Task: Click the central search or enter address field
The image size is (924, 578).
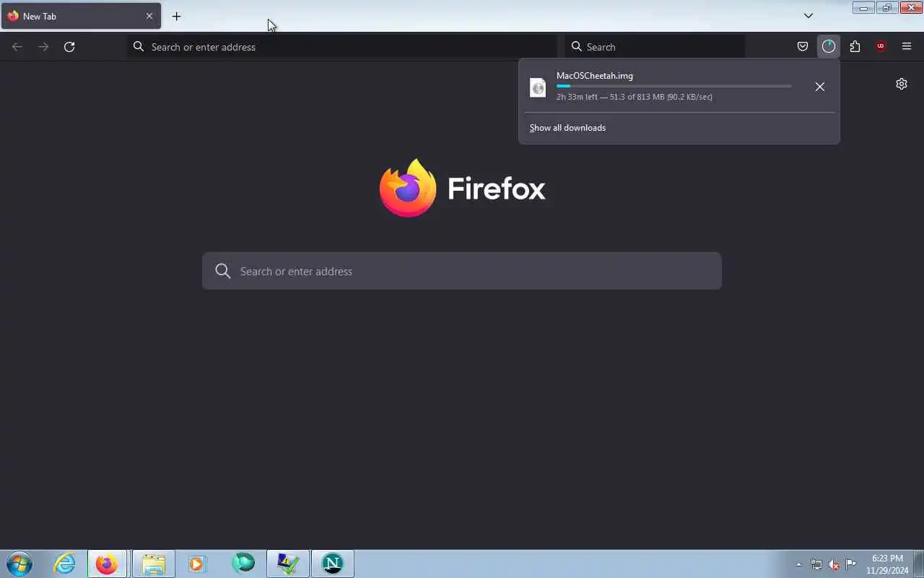Action: click(x=462, y=271)
